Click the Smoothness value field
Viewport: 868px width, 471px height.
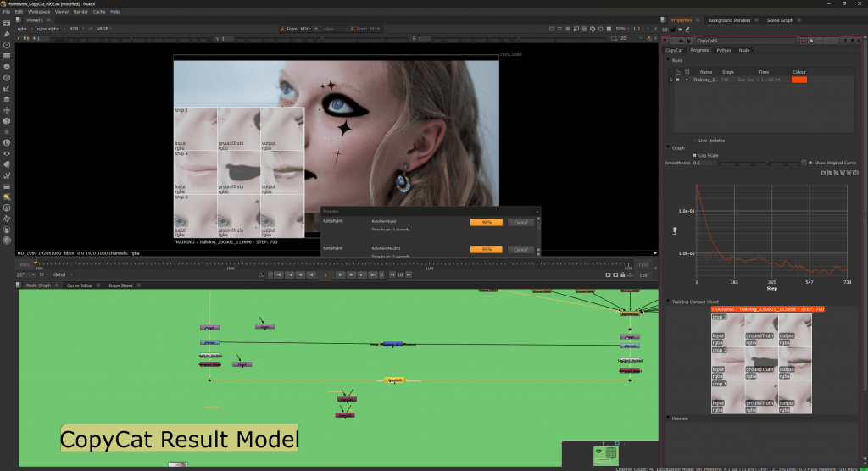[x=704, y=163]
